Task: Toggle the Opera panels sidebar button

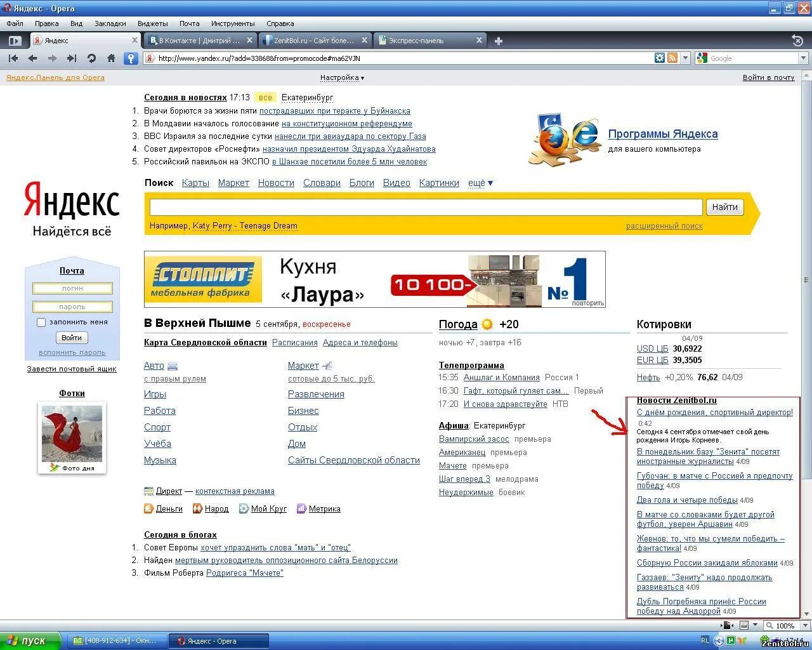Action: [x=14, y=41]
